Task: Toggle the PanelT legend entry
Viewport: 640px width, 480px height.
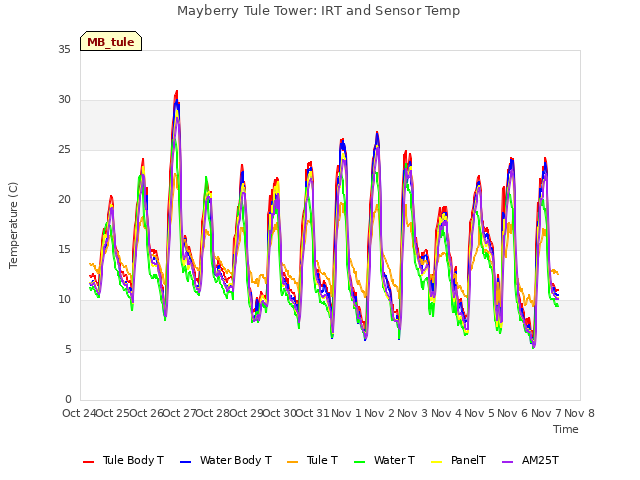Action: click(x=458, y=460)
